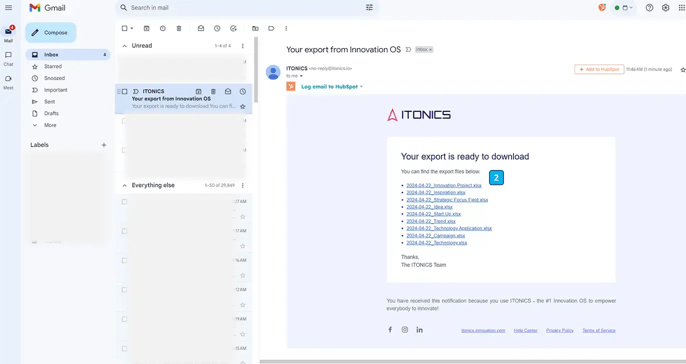Click the Delete trash icon in the top toolbar
Viewport: 686px width, 364px height.
pyautogui.click(x=179, y=28)
